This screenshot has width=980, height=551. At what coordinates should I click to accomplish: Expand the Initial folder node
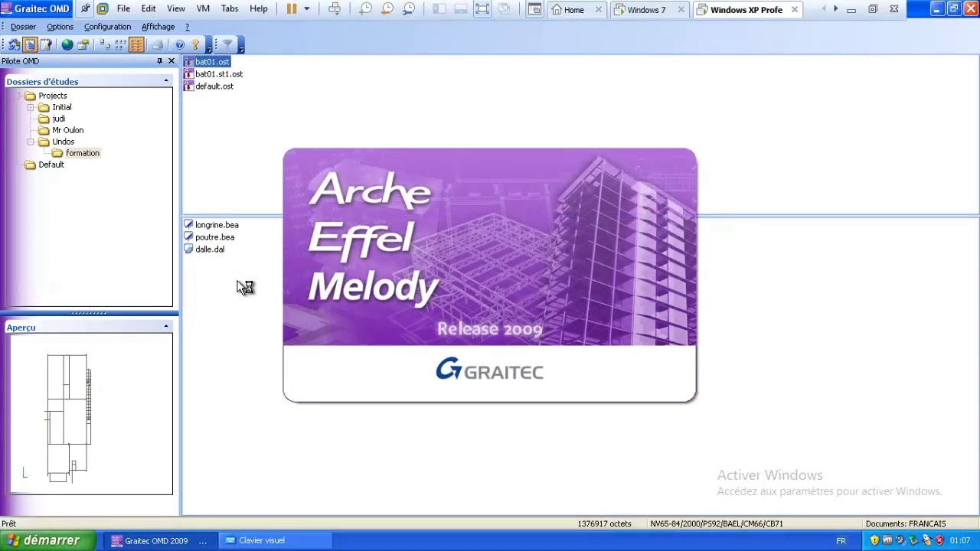click(31, 107)
